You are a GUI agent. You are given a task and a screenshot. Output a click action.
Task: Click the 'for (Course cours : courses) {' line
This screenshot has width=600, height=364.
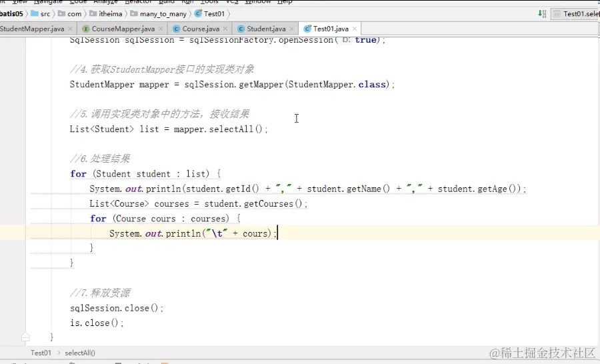(x=165, y=219)
